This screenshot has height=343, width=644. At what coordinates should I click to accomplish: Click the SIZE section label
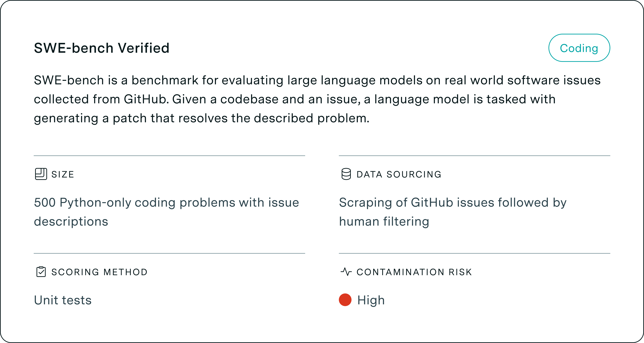click(x=63, y=174)
